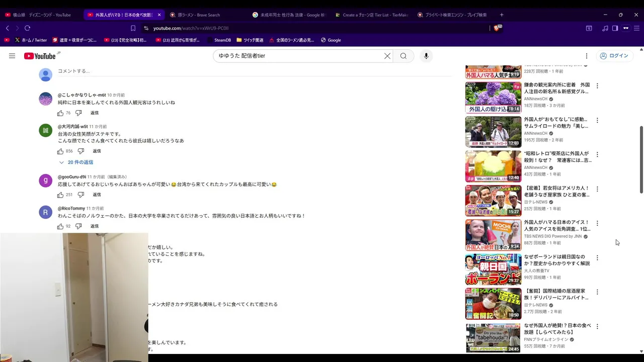The height and width of the screenshot is (362, 644).
Task: Open options menu for 日本のアイス video
Action: click(597, 223)
